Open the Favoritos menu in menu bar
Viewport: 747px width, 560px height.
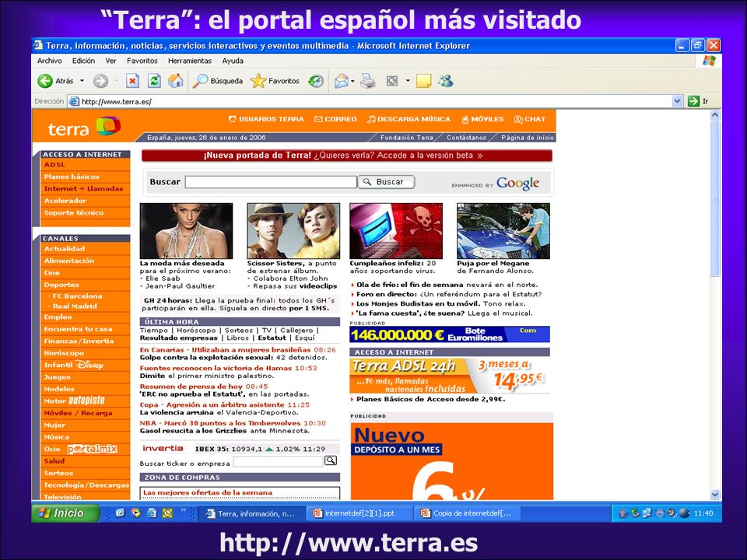(142, 61)
